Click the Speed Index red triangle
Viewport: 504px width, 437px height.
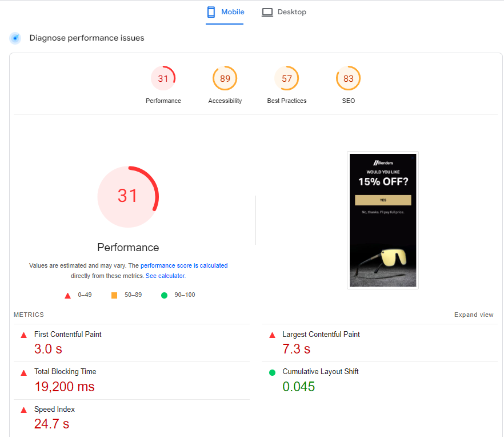pyautogui.click(x=24, y=410)
